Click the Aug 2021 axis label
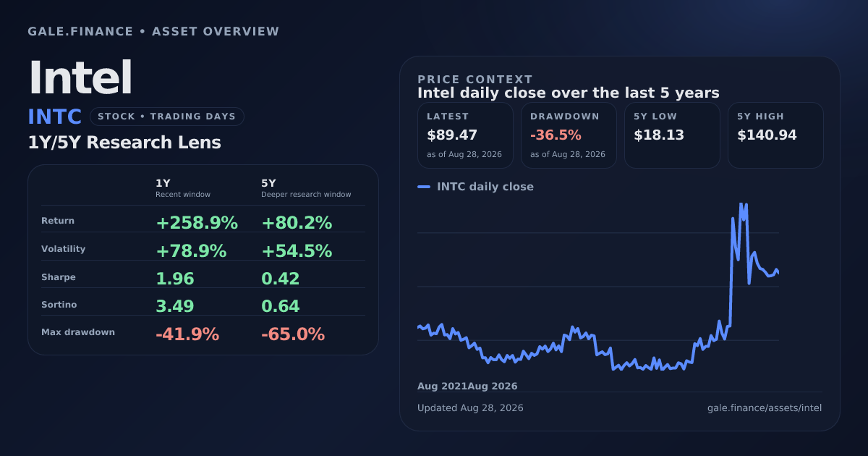The width and height of the screenshot is (868, 456). 442,387
